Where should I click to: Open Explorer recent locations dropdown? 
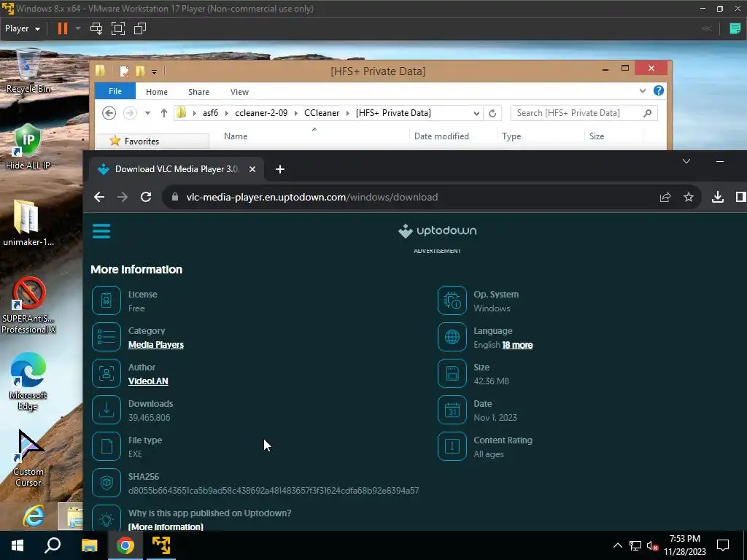[147, 113]
